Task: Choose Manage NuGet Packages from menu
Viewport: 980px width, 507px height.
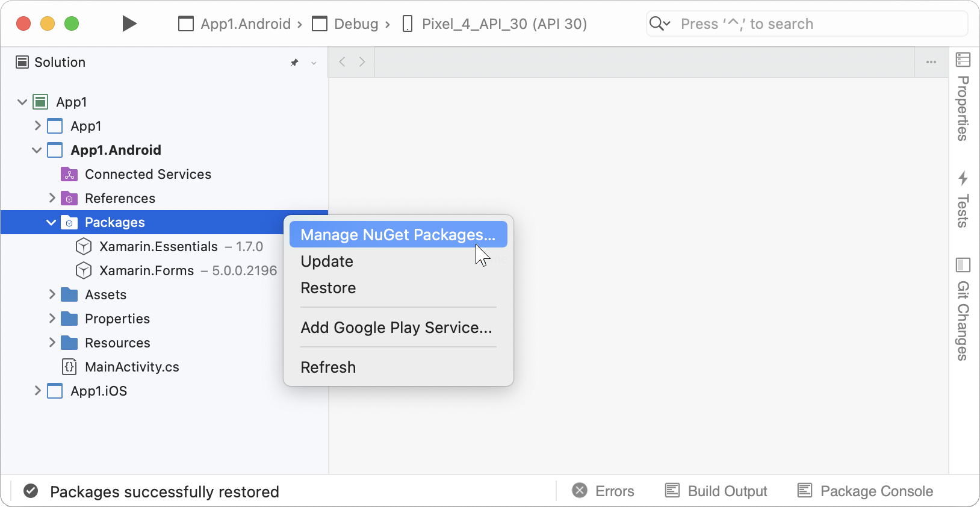Action: [x=397, y=234]
